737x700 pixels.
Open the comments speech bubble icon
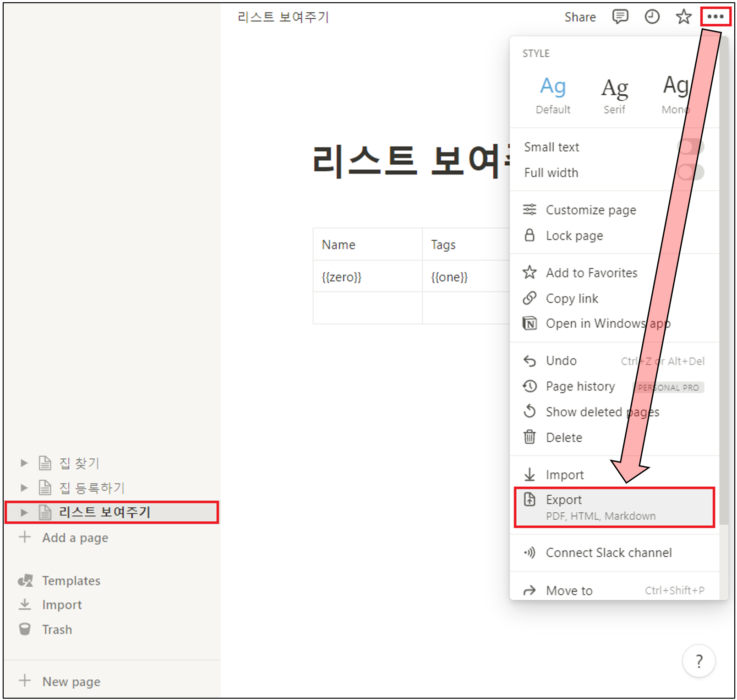coord(620,17)
